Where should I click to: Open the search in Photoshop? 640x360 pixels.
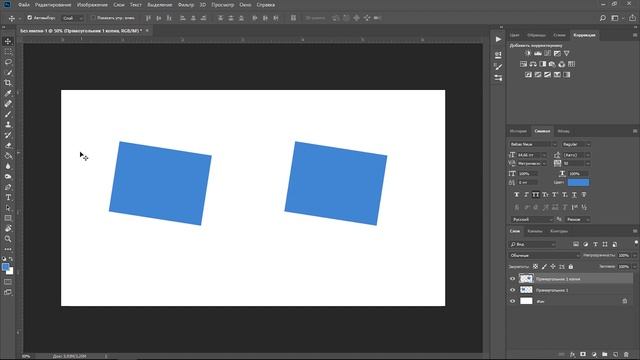pos(603,18)
